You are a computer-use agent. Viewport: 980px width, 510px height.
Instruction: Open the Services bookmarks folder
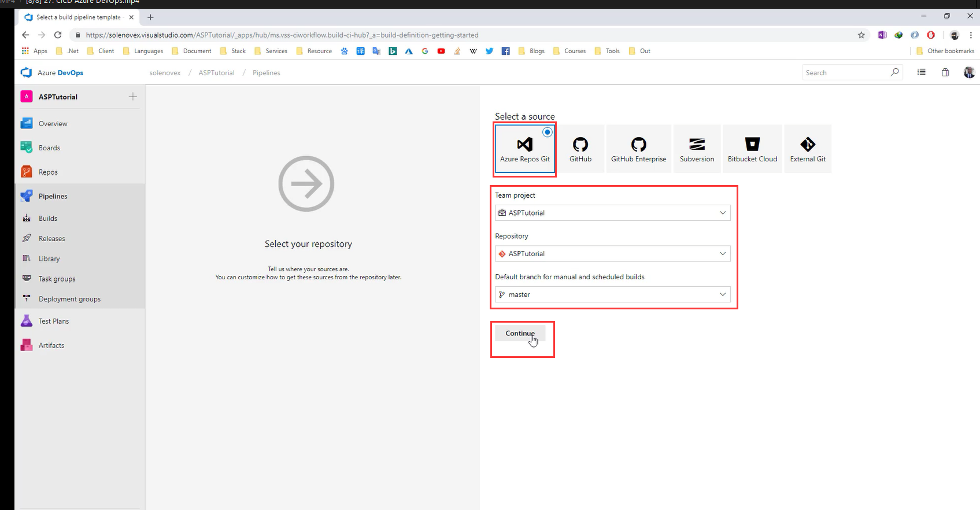(271, 51)
